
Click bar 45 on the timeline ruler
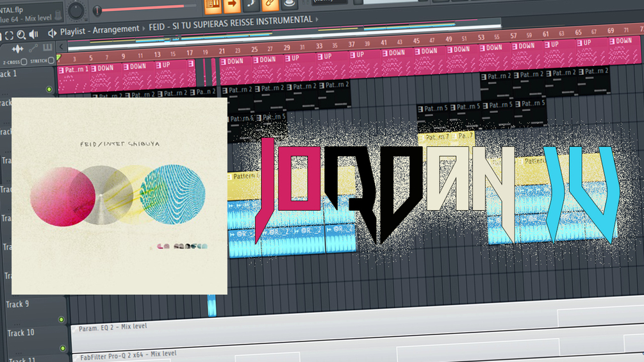tap(416, 40)
